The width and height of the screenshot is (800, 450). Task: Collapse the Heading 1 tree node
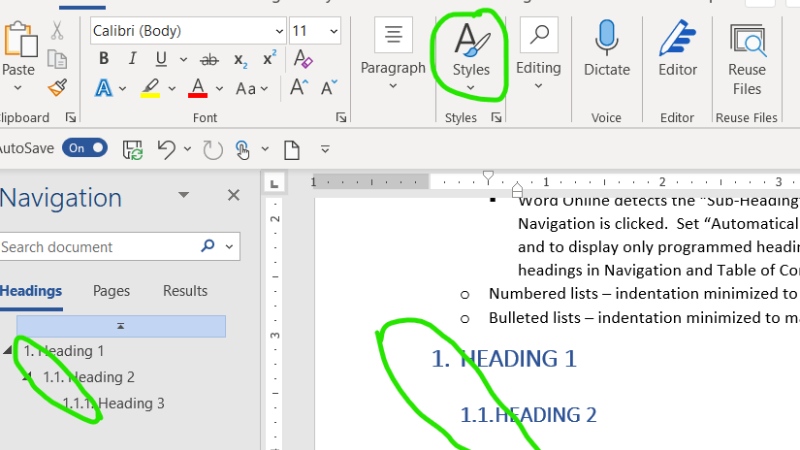(x=8, y=350)
